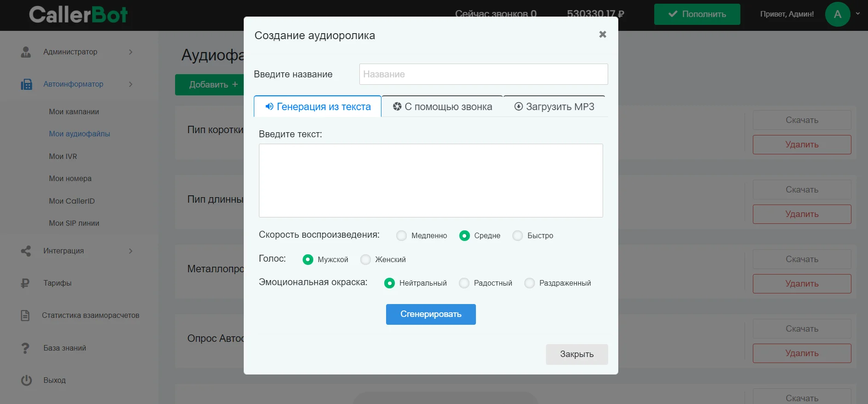
Task: Click the balance amount 530330.17 ₽
Action: (x=595, y=14)
